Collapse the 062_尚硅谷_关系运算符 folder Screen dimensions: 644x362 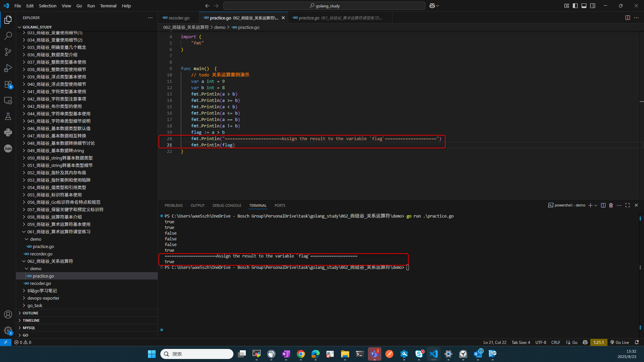click(x=50, y=261)
